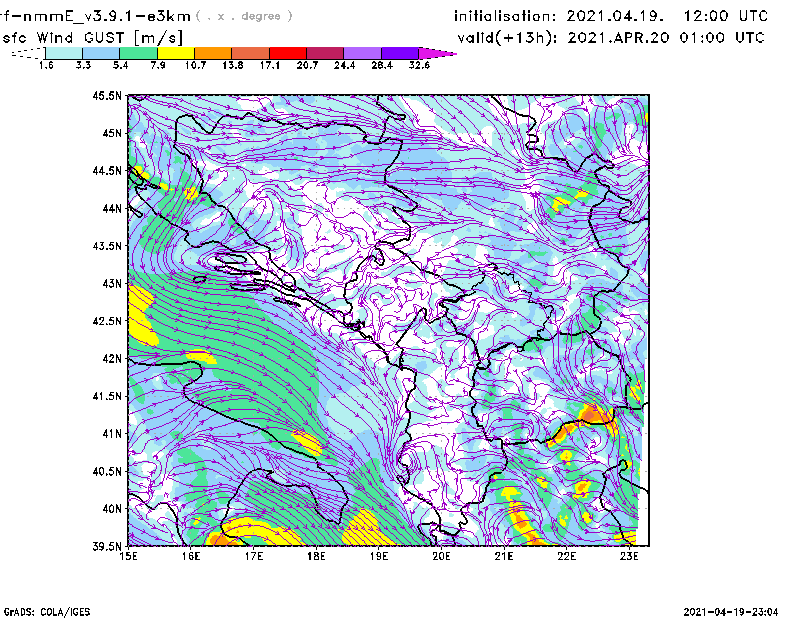The height and width of the screenshot is (618, 800).
Task: Click the '40.5N' latitude label
Action: tap(107, 471)
